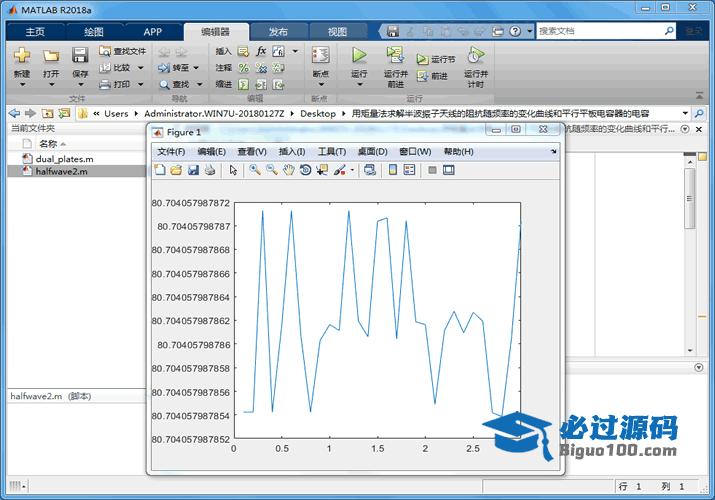Click the editor vertical scrollbar
This screenshot has height=500, width=715.
coord(689,200)
